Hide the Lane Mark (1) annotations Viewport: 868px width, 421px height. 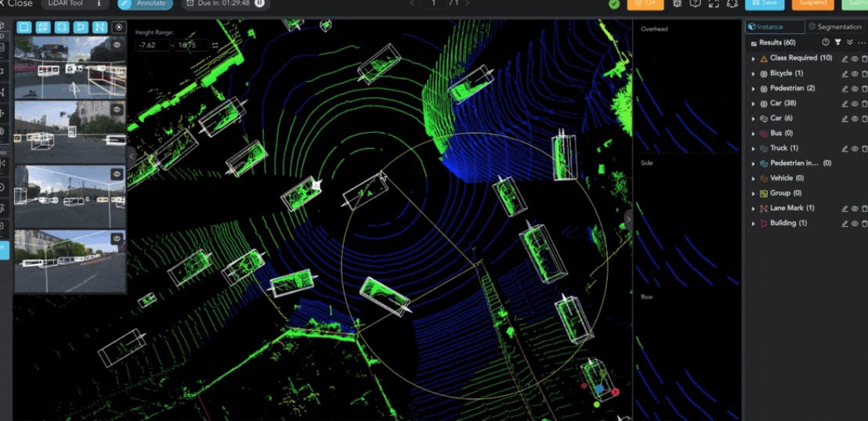point(855,209)
